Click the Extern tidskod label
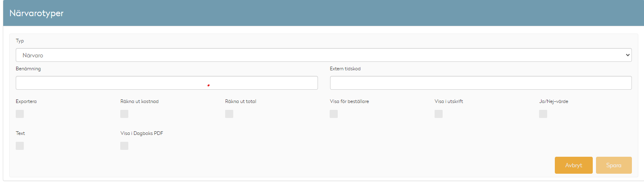The height and width of the screenshot is (183, 644). [x=345, y=69]
